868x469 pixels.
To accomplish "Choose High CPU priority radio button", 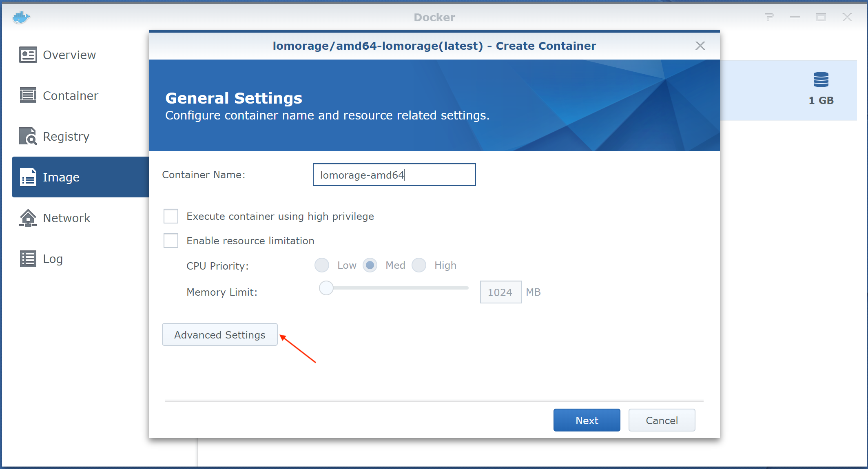I will (x=419, y=265).
